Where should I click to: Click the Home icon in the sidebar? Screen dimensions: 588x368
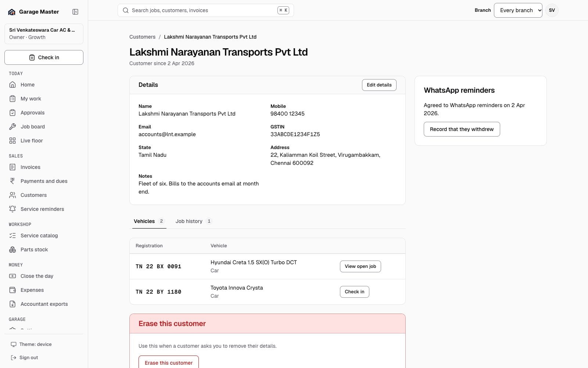(12, 85)
